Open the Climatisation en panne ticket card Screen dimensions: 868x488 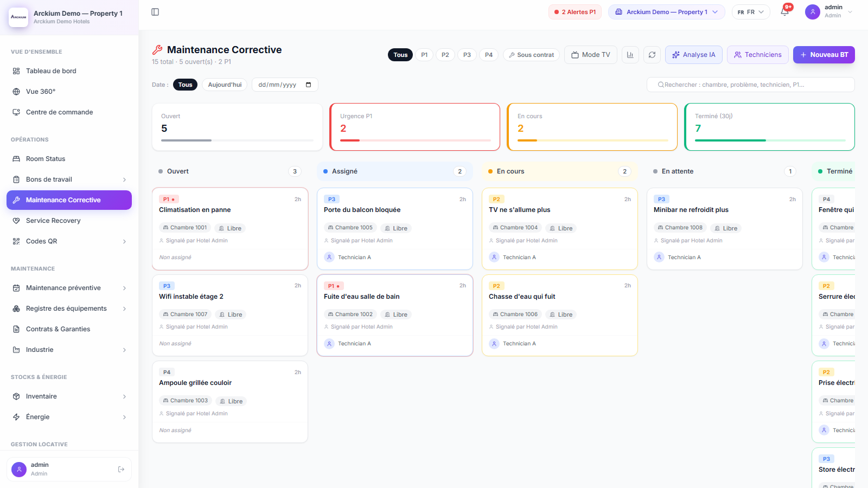tap(230, 229)
